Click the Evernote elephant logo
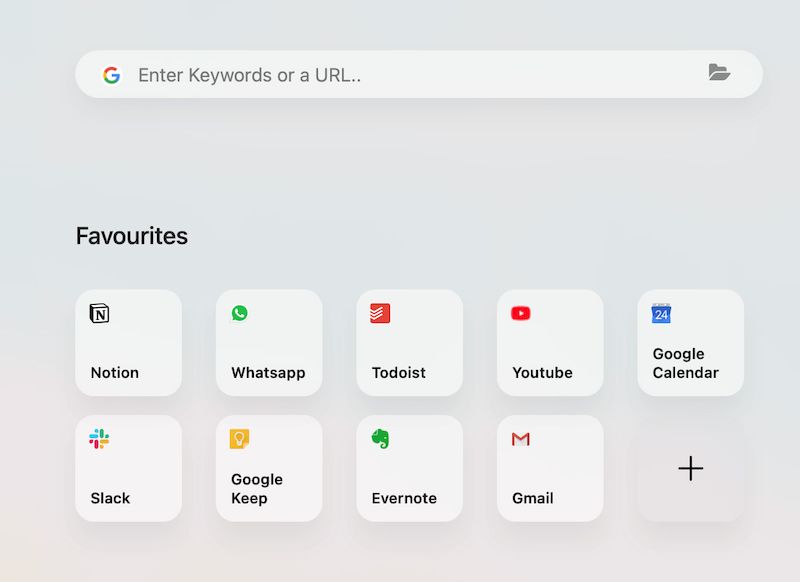 pyautogui.click(x=379, y=438)
